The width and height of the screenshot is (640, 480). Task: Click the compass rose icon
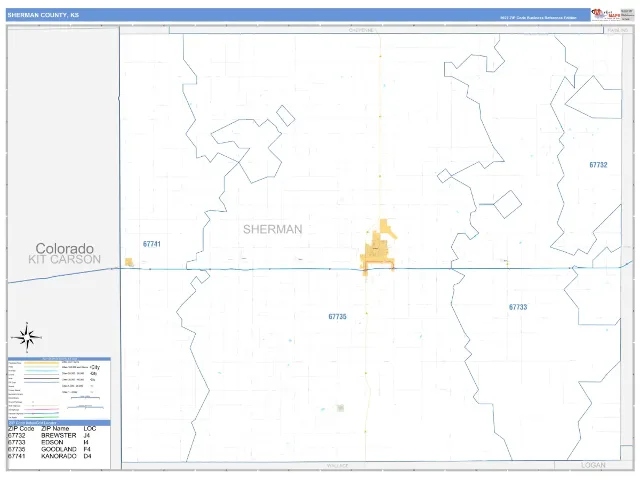(x=27, y=337)
